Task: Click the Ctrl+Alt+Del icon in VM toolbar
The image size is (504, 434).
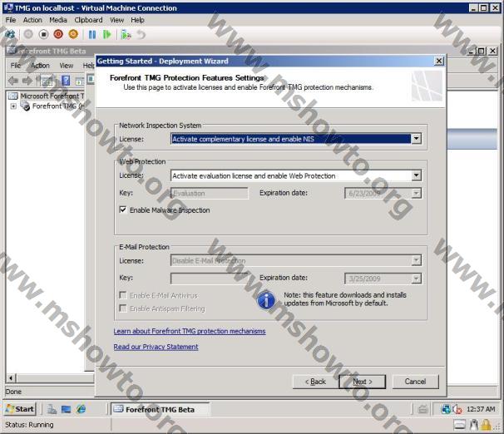Action: tap(10, 34)
